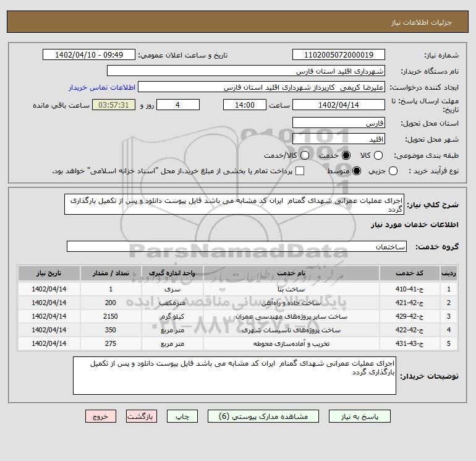The height and width of the screenshot is (461, 476).
Task: Click service code ج-42-421
Action: tap(409, 303)
